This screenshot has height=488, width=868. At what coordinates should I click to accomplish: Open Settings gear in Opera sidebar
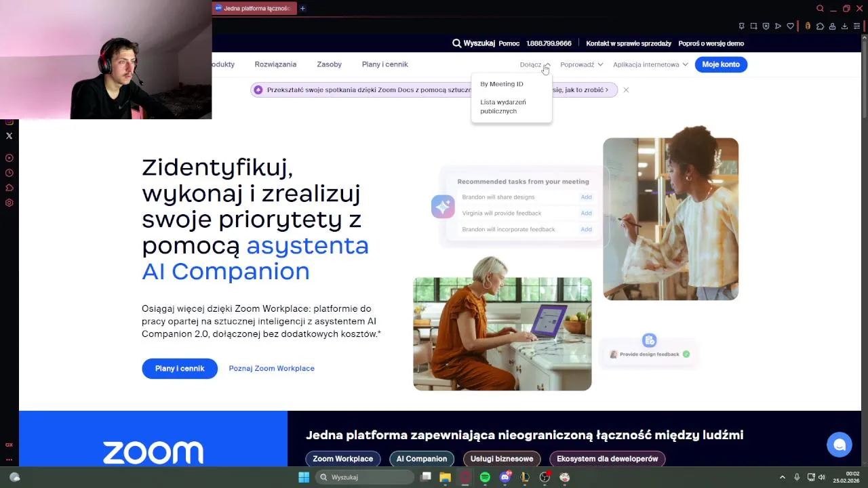(9, 203)
